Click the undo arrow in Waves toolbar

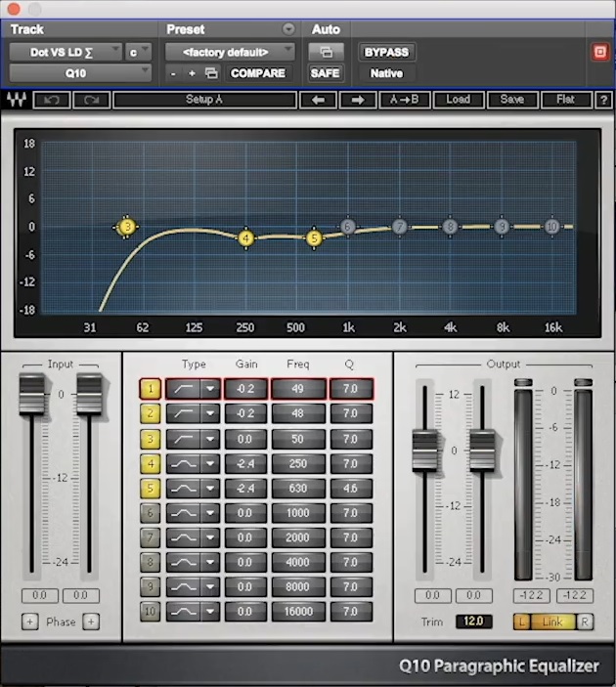click(52, 100)
